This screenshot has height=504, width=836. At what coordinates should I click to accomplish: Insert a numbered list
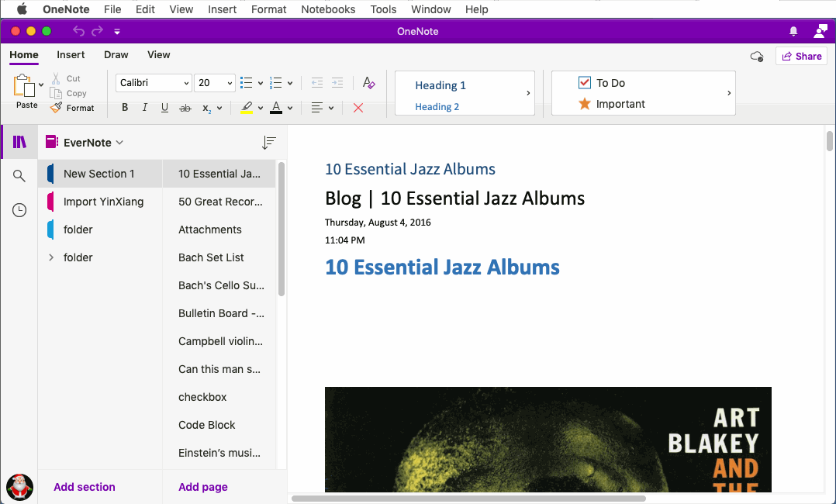275,83
